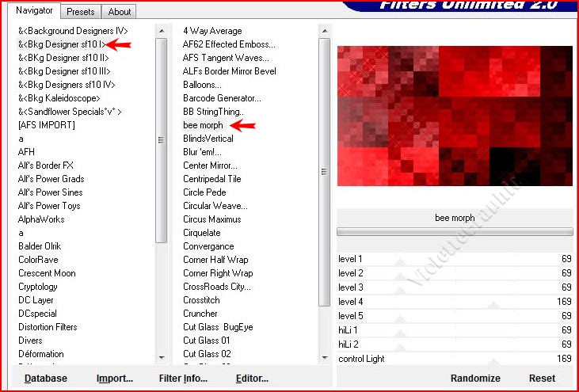Screen dimensions: 579x392
Task: Select the '4 Way Average' filter
Action: point(212,31)
